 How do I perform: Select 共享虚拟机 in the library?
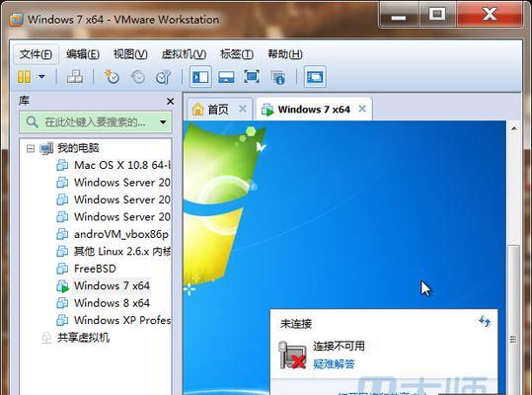83,338
